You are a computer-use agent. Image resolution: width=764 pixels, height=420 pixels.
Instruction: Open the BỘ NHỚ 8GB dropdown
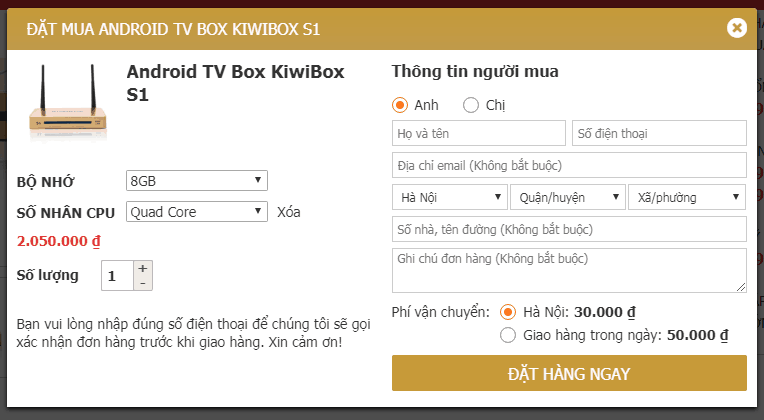pos(196,181)
